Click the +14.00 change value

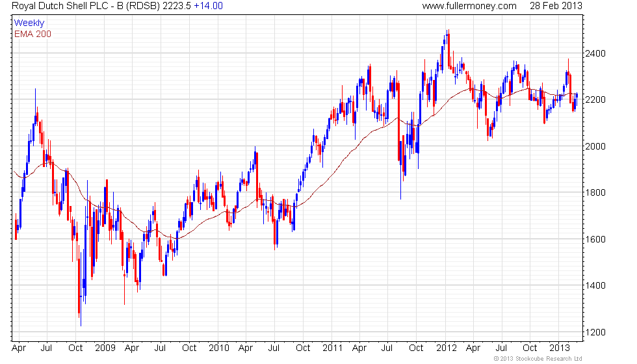208,6
